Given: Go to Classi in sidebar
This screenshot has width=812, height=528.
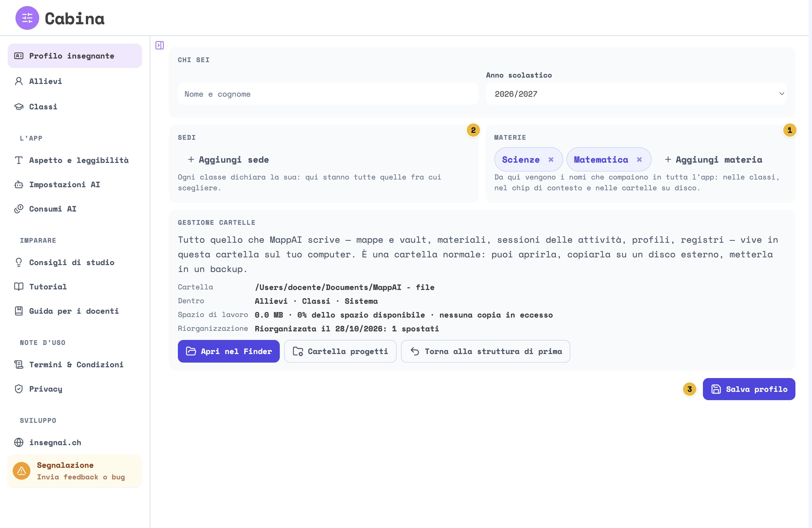Looking at the screenshot, I should [75, 107].
